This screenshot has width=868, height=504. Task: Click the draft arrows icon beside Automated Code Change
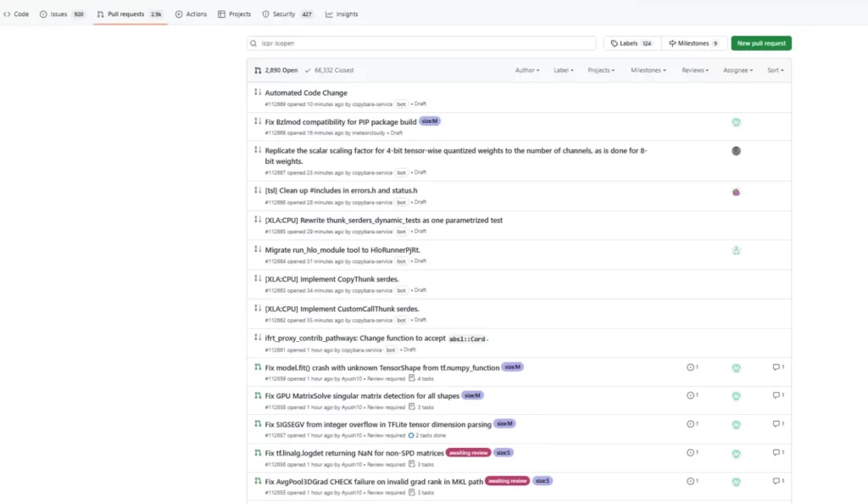click(x=256, y=92)
